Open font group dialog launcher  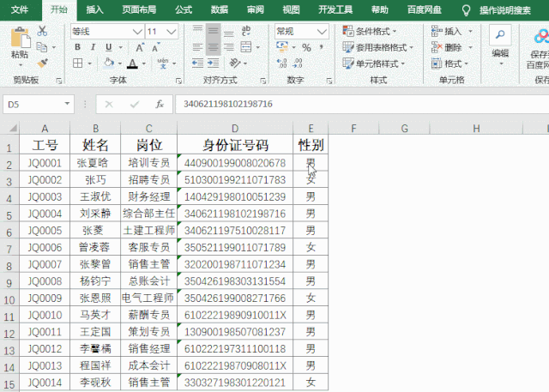(178, 81)
